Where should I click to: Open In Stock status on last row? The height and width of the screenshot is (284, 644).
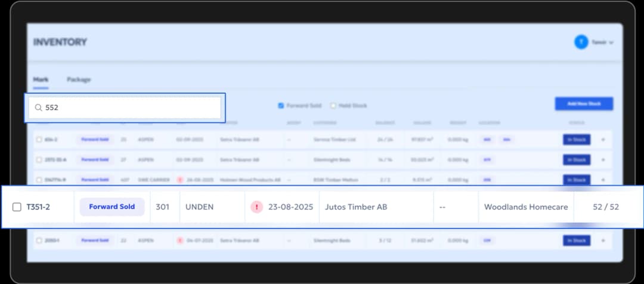coord(576,240)
